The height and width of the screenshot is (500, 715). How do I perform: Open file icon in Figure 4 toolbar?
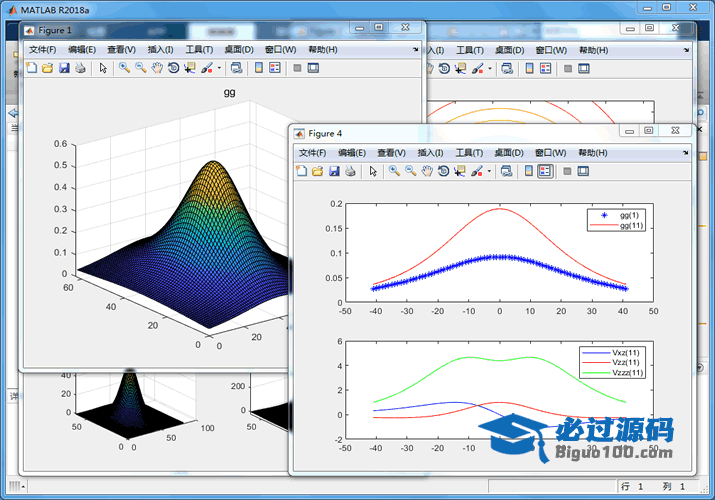(317, 171)
